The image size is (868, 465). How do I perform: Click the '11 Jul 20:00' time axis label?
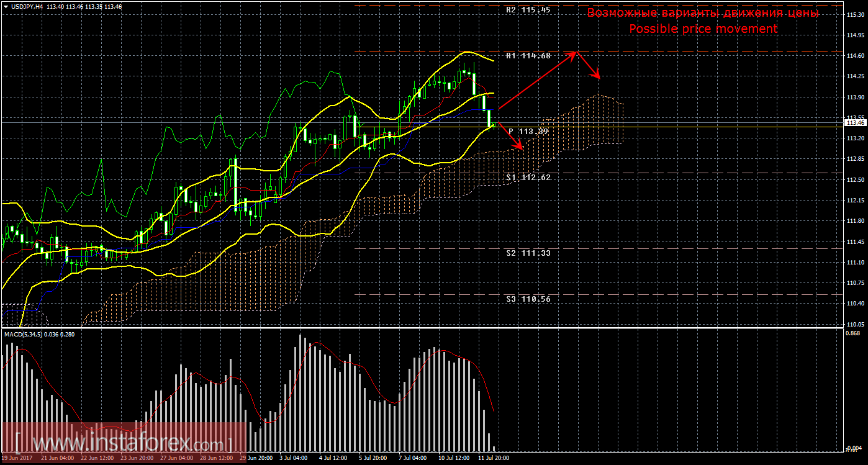click(493, 458)
